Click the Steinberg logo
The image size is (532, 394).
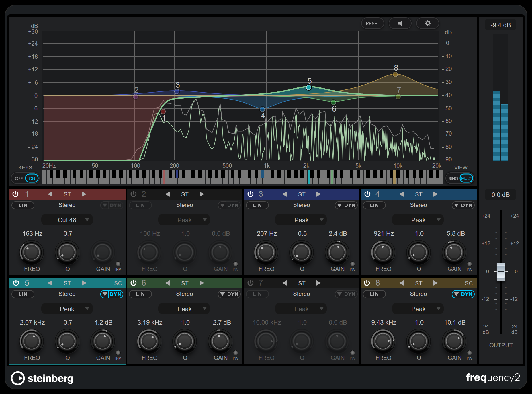click(x=42, y=378)
